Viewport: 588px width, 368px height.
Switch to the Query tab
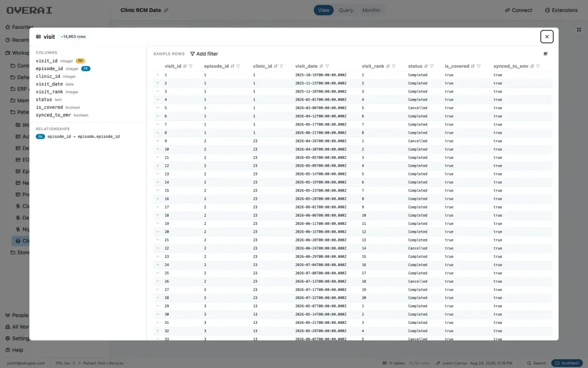pyautogui.click(x=346, y=10)
